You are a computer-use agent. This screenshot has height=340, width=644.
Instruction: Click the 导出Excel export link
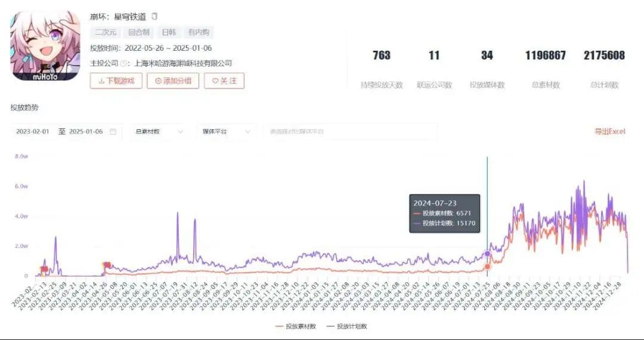coord(609,131)
